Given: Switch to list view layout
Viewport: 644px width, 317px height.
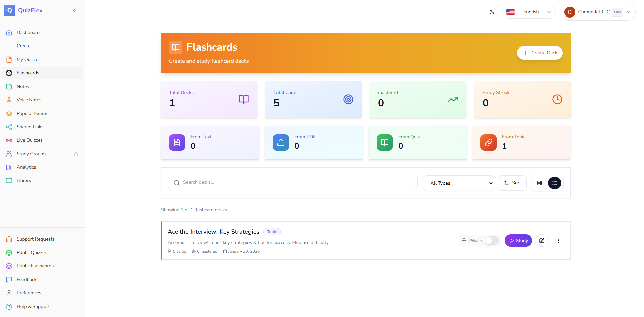Looking at the screenshot, I should pyautogui.click(x=555, y=183).
